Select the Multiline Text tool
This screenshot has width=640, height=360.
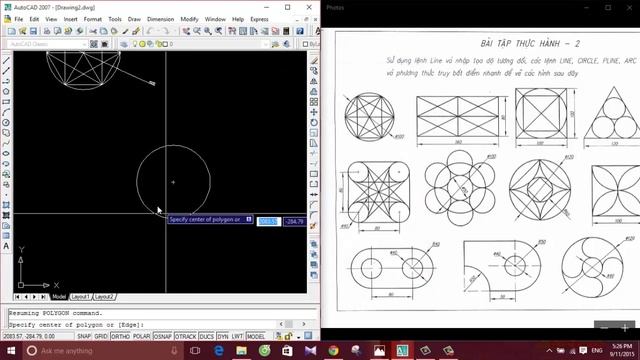6,246
